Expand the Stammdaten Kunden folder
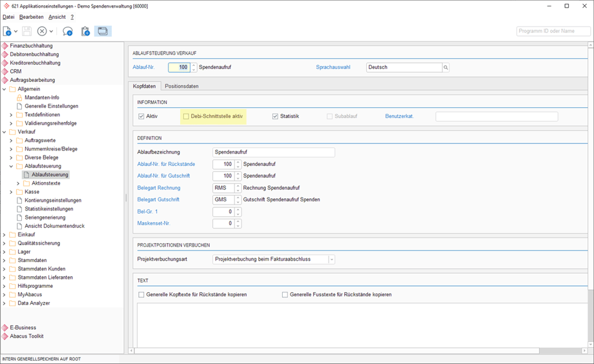The height and width of the screenshot is (364, 594). click(x=4, y=269)
